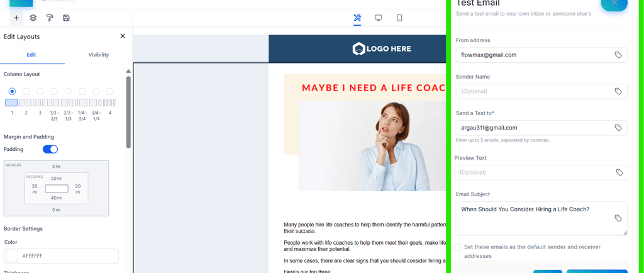
Task: Click the left panel scrollbar thumb
Action: 128,112
